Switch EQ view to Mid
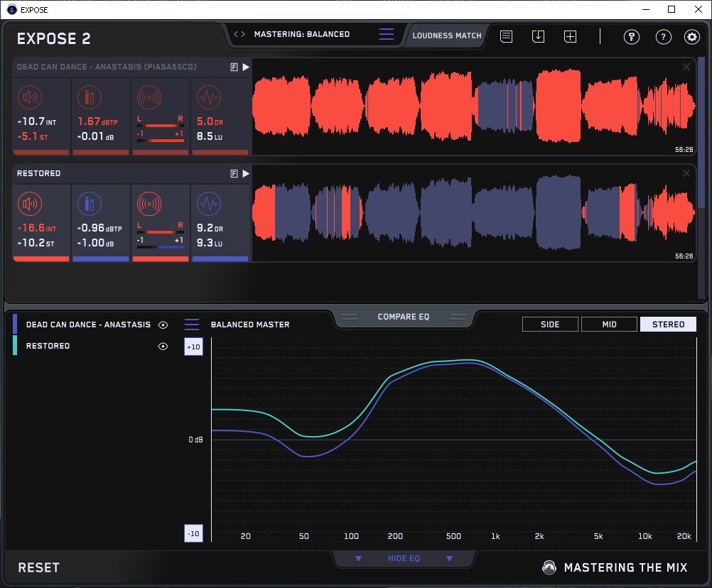 pos(609,325)
